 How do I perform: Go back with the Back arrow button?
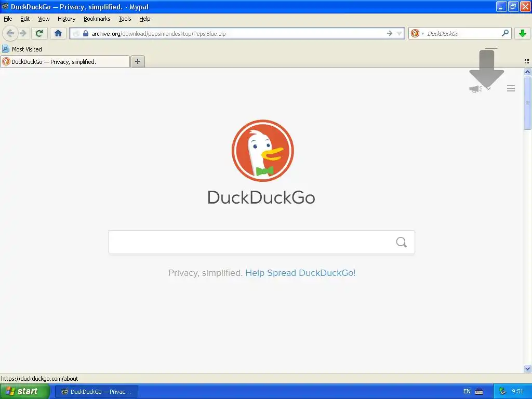10,33
